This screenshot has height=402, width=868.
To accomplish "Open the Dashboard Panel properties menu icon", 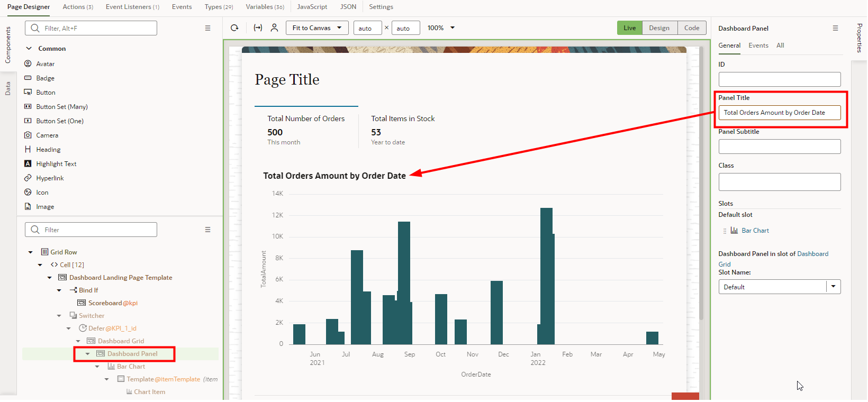I will 835,28.
